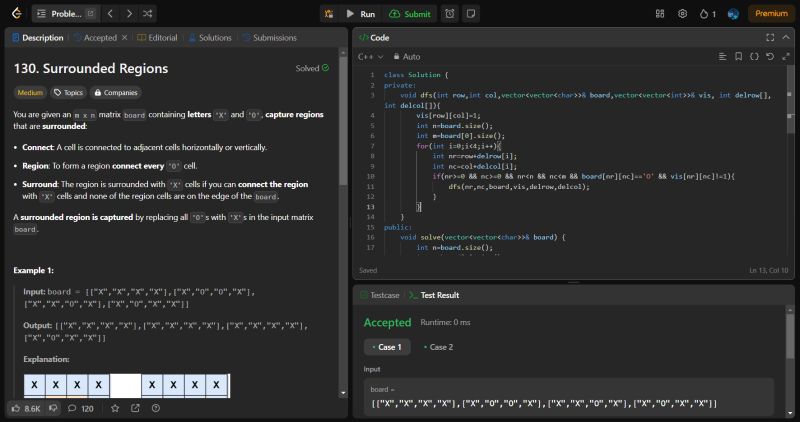Switch to the Solutions tab

tap(210, 38)
